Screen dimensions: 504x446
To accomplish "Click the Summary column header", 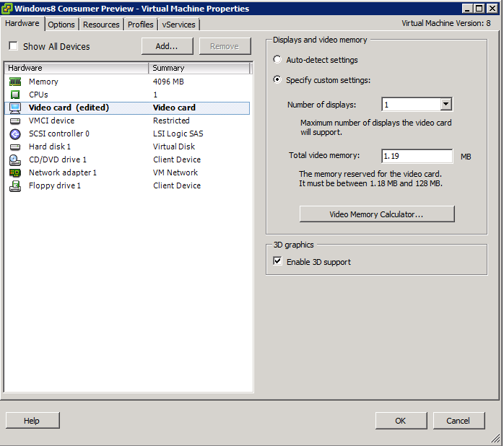I will click(x=199, y=68).
